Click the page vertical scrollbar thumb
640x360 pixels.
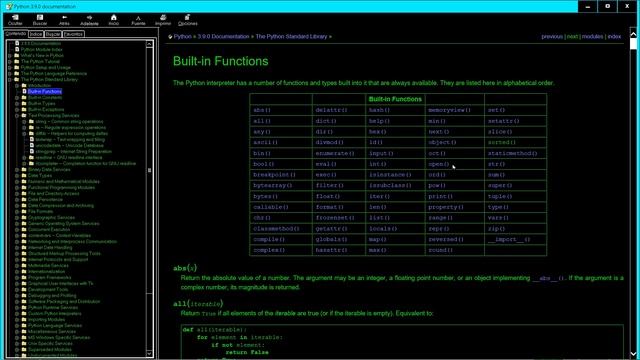(633, 44)
